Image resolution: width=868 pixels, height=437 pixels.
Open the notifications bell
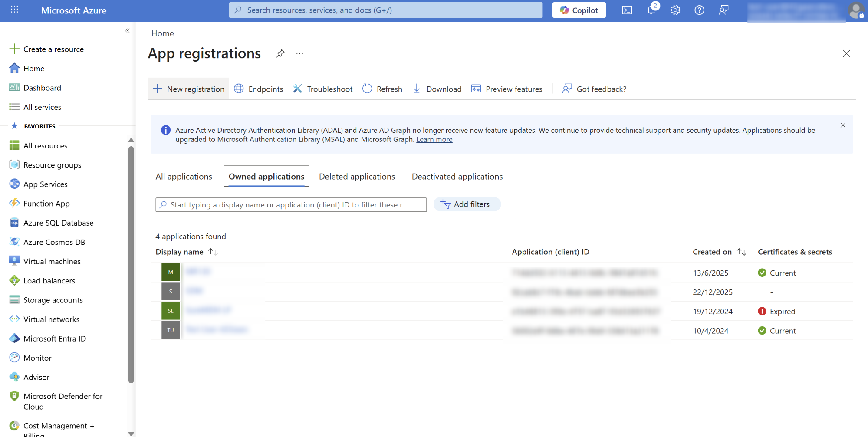tap(651, 10)
